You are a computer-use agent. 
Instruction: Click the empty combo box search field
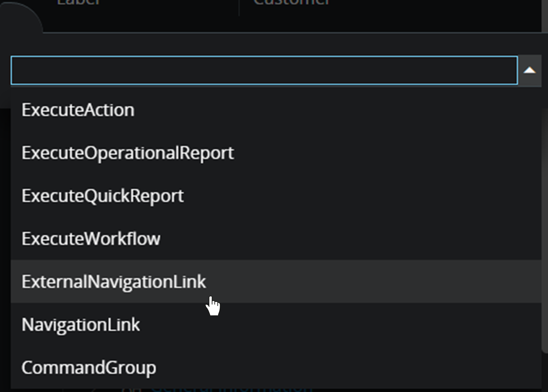(x=264, y=71)
